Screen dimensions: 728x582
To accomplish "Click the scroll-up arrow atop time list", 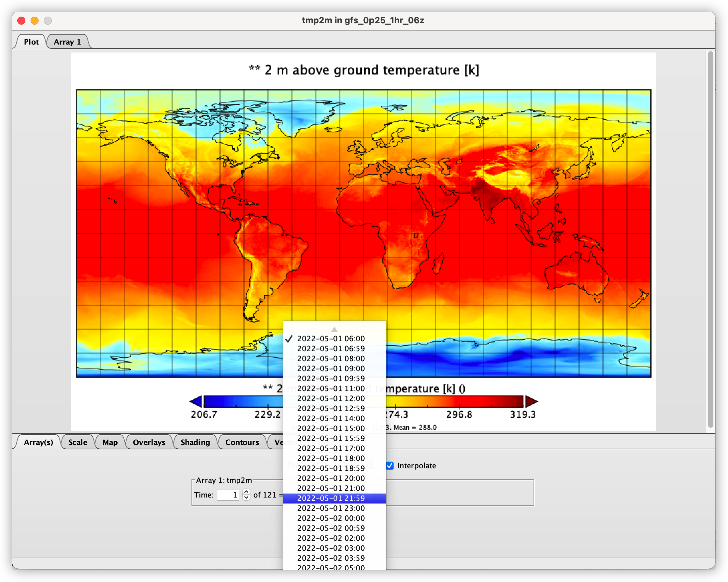I will click(x=334, y=329).
